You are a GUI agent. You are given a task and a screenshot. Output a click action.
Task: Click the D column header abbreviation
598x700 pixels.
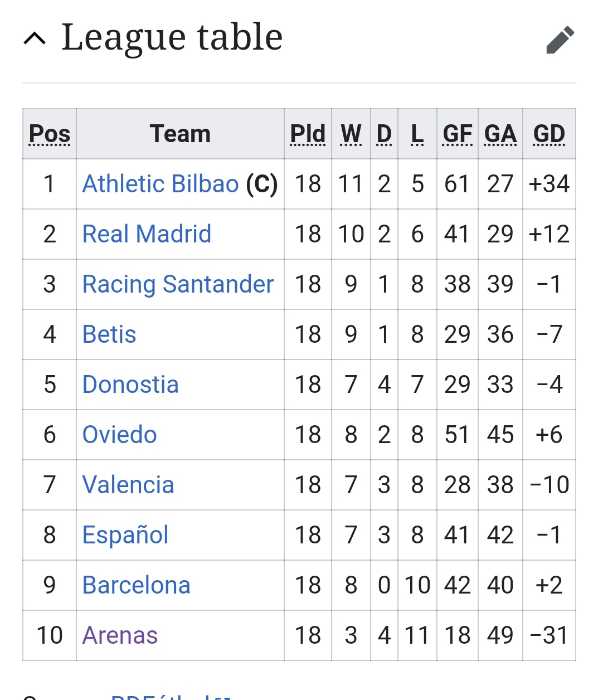click(384, 134)
